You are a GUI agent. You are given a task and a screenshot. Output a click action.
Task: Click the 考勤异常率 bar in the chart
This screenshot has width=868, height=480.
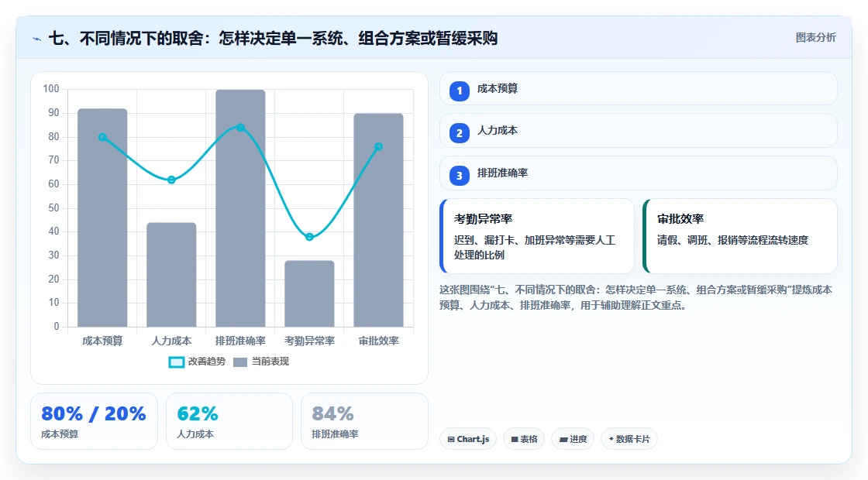point(309,293)
